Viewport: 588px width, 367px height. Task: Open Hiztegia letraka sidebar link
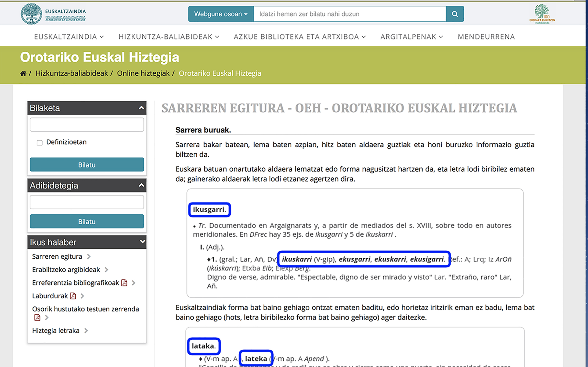tap(56, 331)
